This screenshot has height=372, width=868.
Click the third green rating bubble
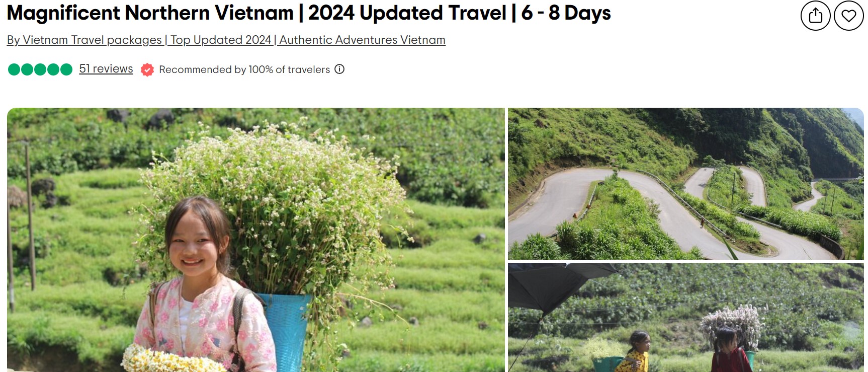[40, 69]
